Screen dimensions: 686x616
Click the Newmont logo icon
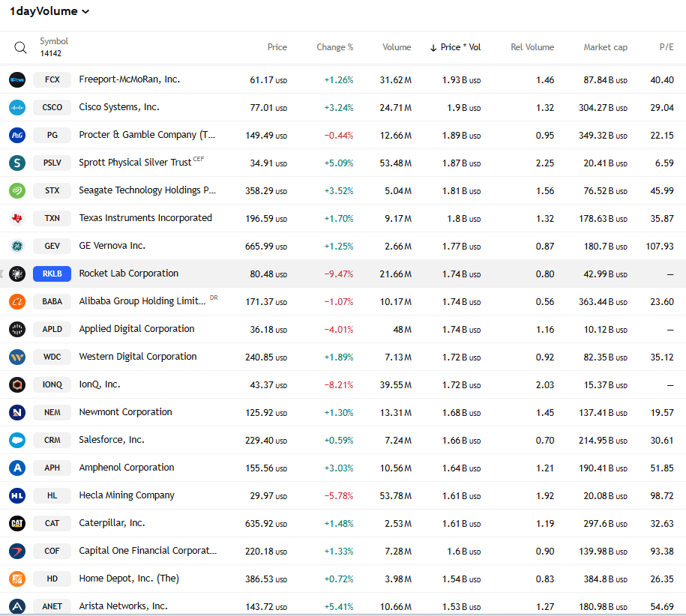point(17,412)
